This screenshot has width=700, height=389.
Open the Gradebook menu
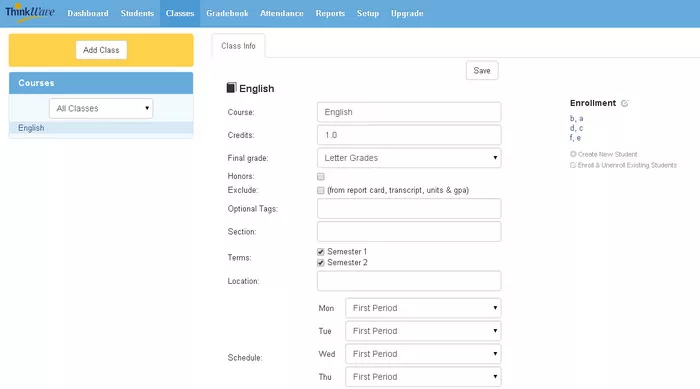[x=227, y=13]
